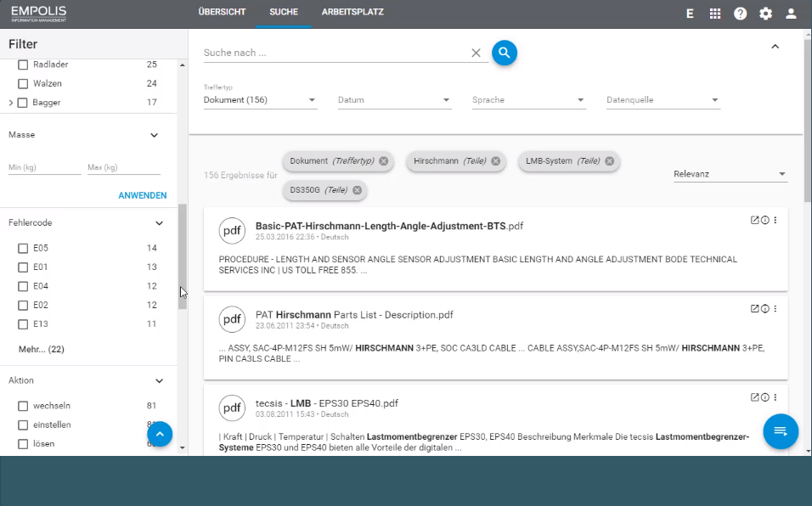The width and height of the screenshot is (812, 506).
Task: Show more Fehlercodes via Mehr... (22)
Action: 42,349
